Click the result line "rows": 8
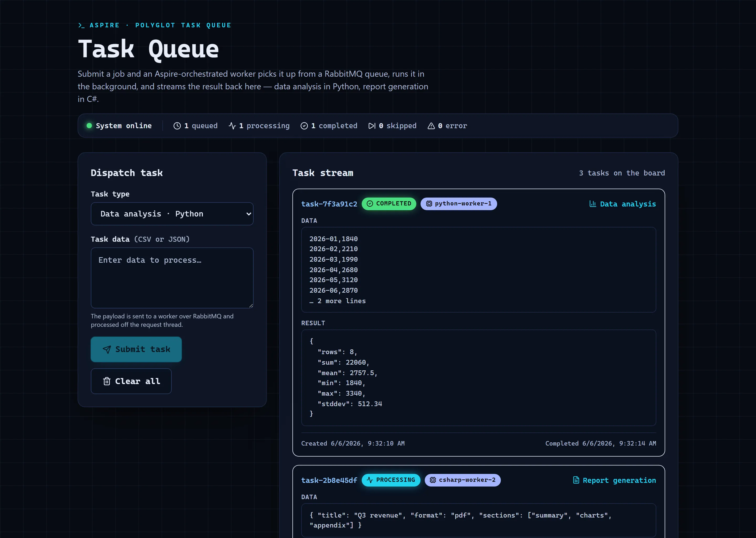This screenshot has height=538, width=756. coord(337,352)
